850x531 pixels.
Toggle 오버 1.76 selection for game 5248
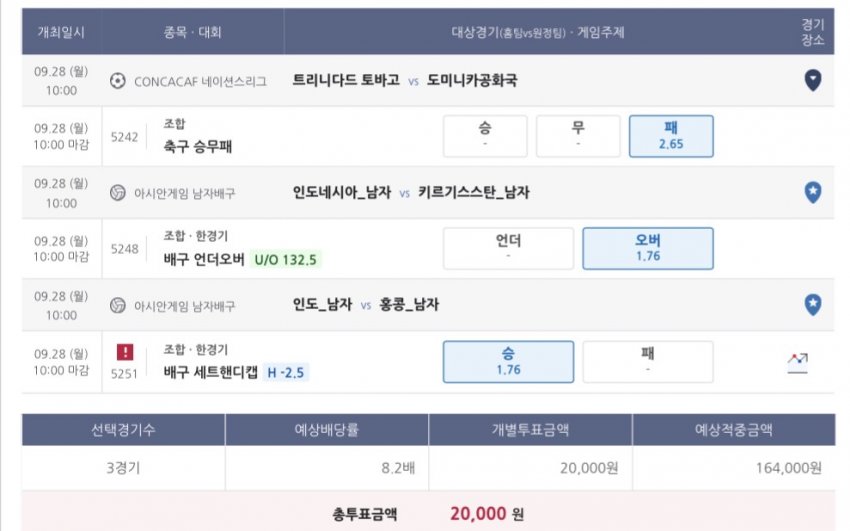648,249
